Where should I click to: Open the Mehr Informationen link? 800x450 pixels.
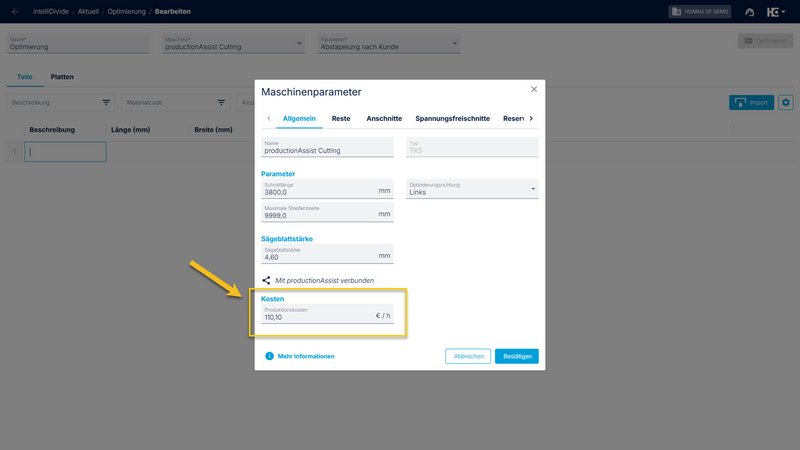306,356
